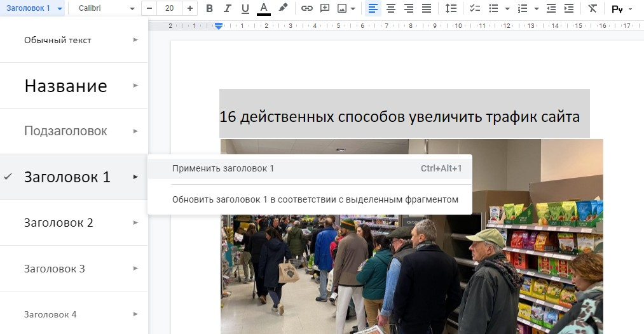644x334 pixels.
Task: Click the checklist icon
Action: 474,9
